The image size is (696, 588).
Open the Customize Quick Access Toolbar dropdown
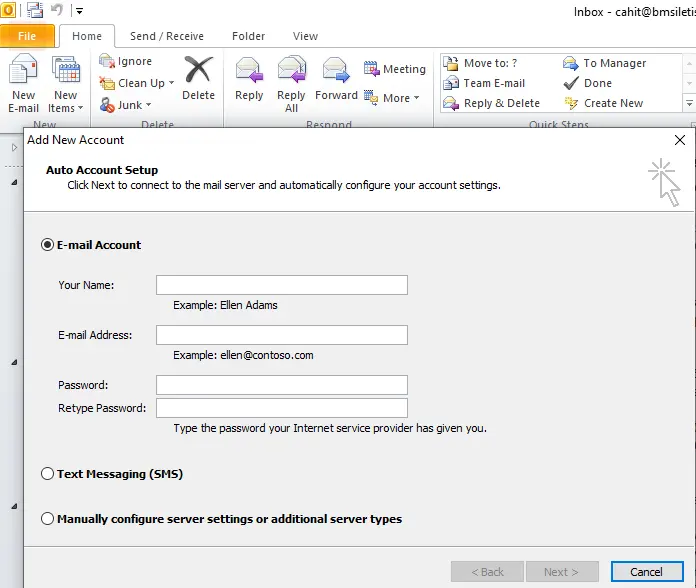(79, 11)
